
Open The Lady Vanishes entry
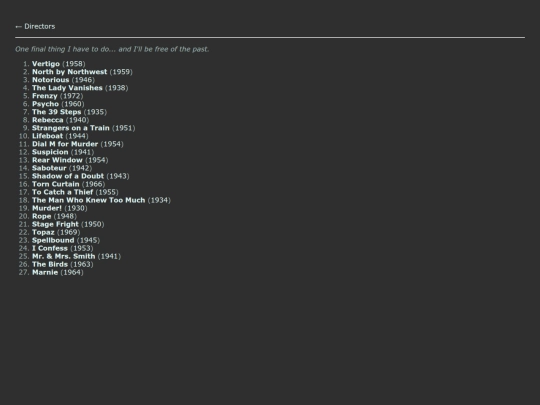pyautogui.click(x=67, y=88)
